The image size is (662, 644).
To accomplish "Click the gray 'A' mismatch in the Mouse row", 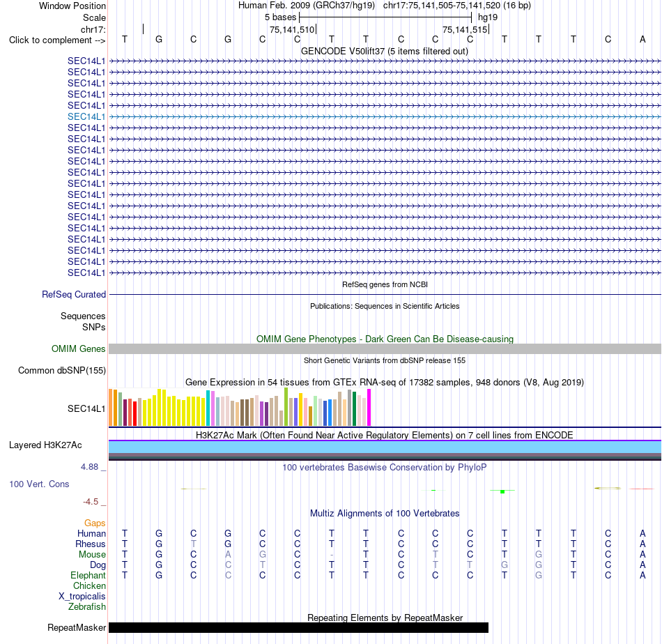I will click(228, 555).
